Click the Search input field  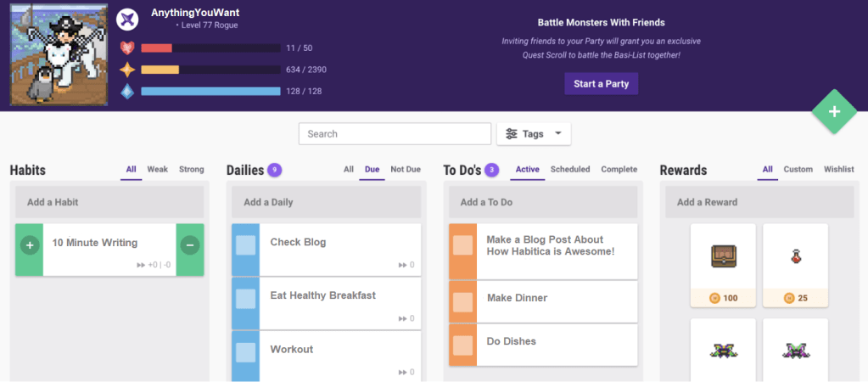click(395, 134)
